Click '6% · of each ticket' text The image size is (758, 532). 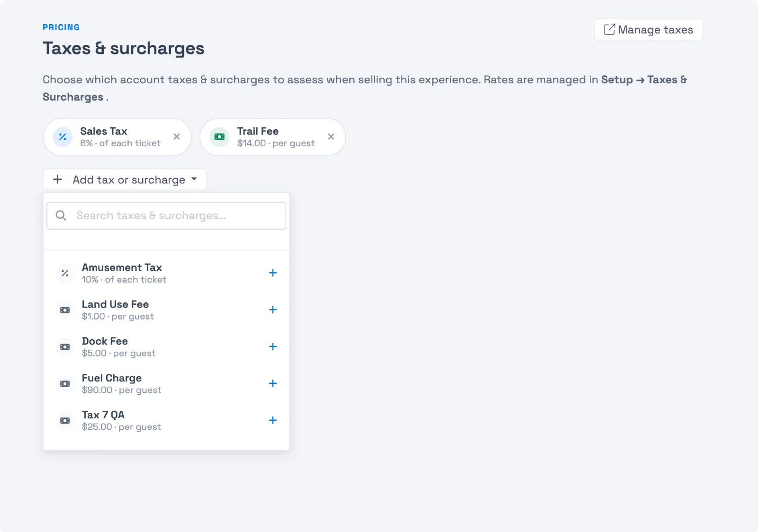[x=120, y=143]
